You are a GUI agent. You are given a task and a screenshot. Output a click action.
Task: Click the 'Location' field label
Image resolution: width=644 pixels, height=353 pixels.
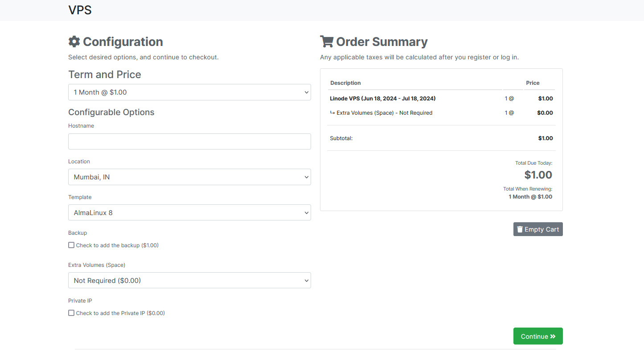point(79,162)
